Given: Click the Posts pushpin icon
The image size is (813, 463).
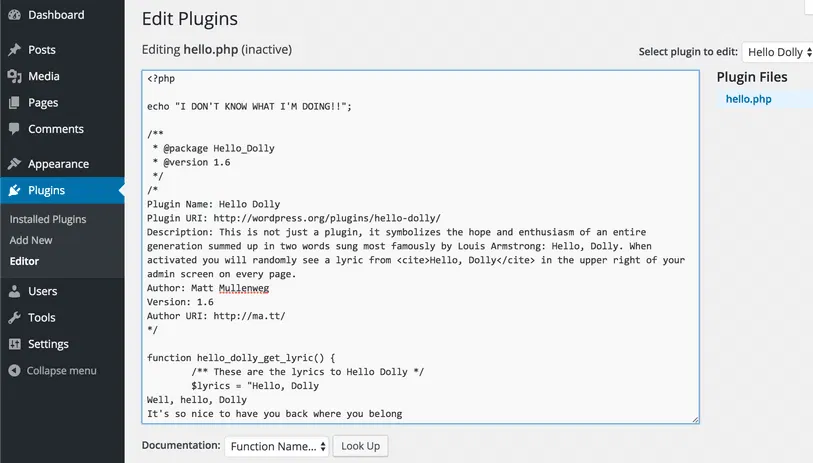Looking at the screenshot, I should point(15,50).
